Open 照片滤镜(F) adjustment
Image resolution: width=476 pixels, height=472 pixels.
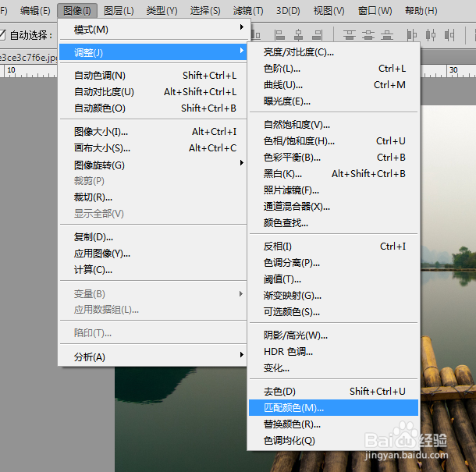(x=333, y=190)
